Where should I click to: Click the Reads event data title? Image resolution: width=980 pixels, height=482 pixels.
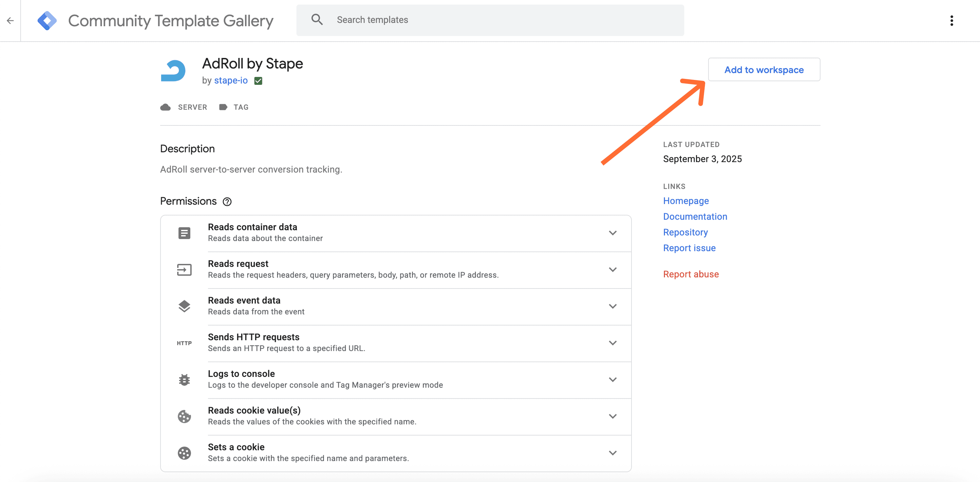[244, 301]
